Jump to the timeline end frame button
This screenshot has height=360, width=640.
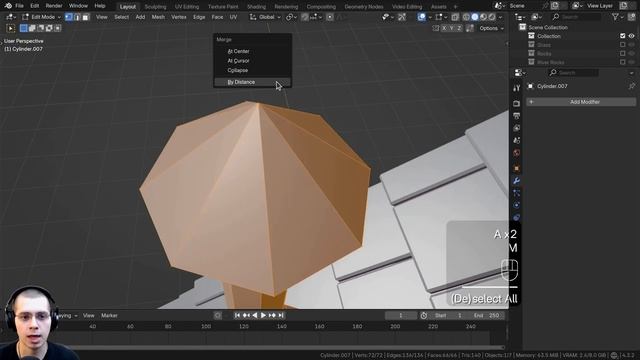281,315
